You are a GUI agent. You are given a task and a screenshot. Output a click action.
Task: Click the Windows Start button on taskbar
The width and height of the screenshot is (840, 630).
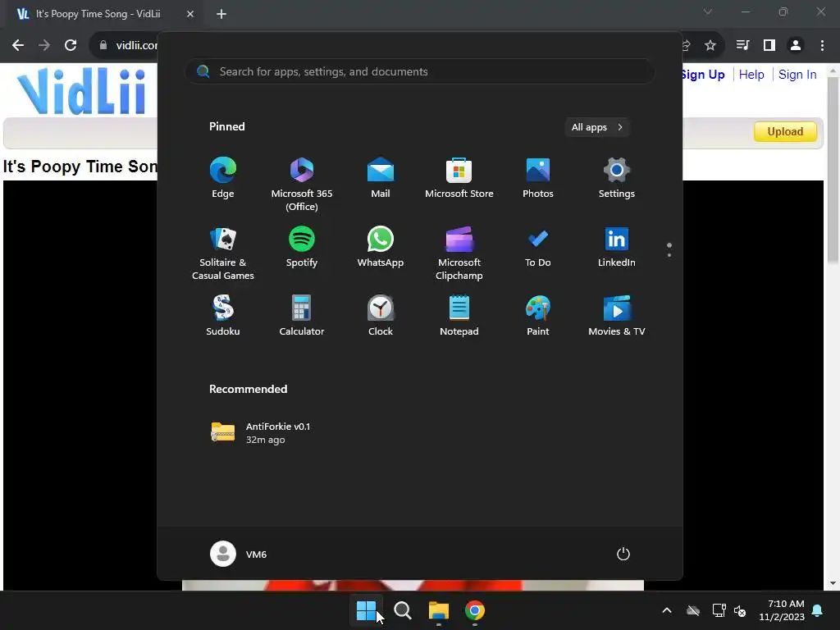[x=367, y=610]
